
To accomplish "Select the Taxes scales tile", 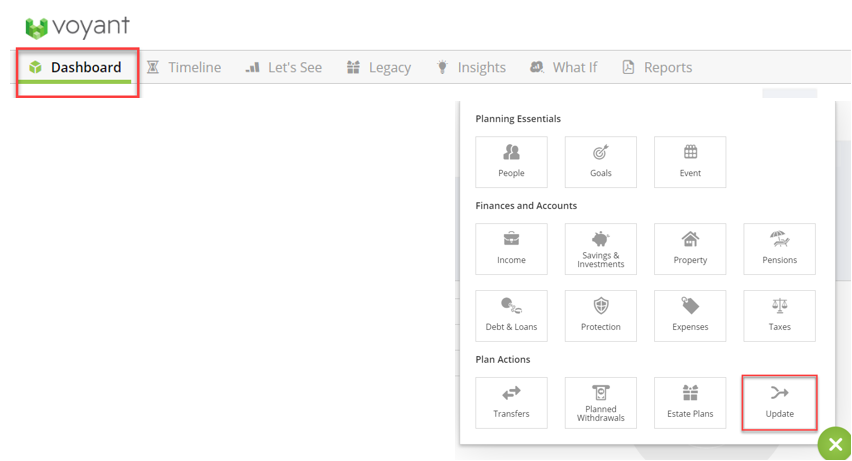I will 779,316.
